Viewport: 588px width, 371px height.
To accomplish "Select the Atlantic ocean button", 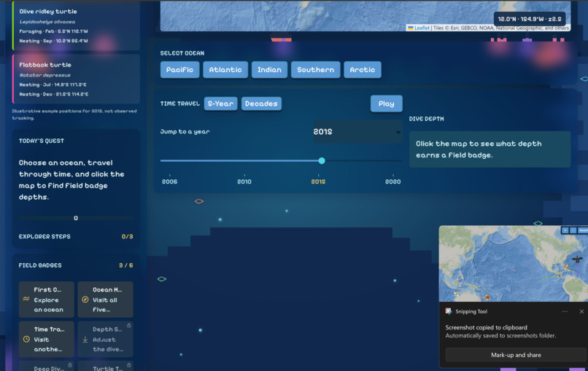I will click(x=225, y=70).
